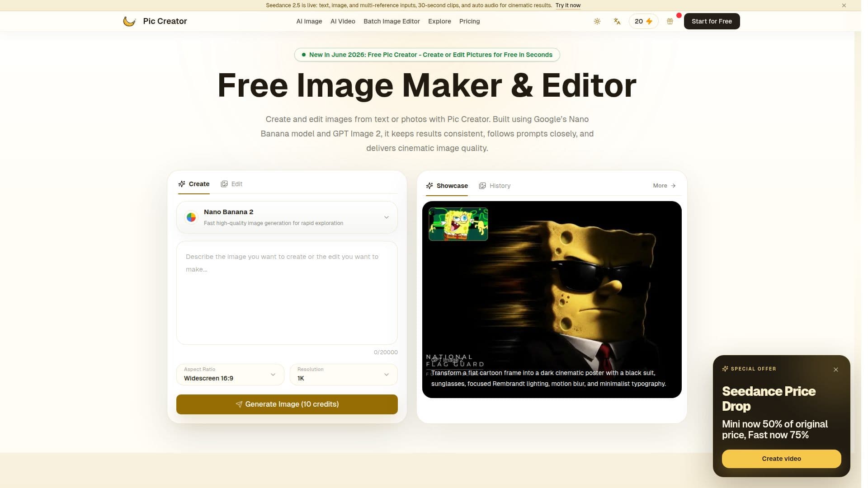
Task: Click the Pic Creator brand name
Action: coord(165,21)
